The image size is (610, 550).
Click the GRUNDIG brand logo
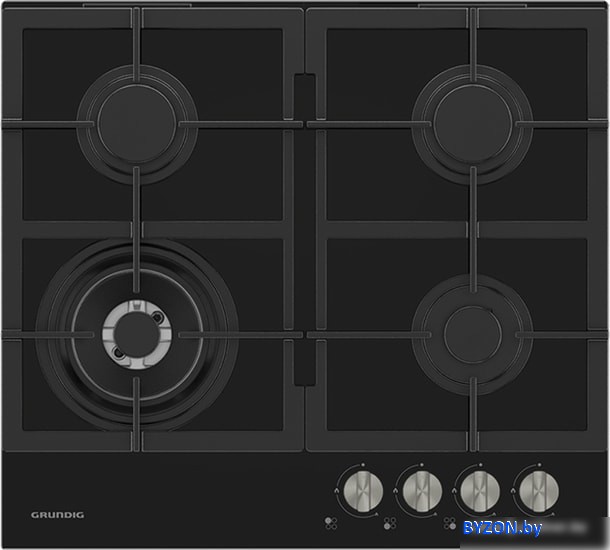[x=58, y=515]
